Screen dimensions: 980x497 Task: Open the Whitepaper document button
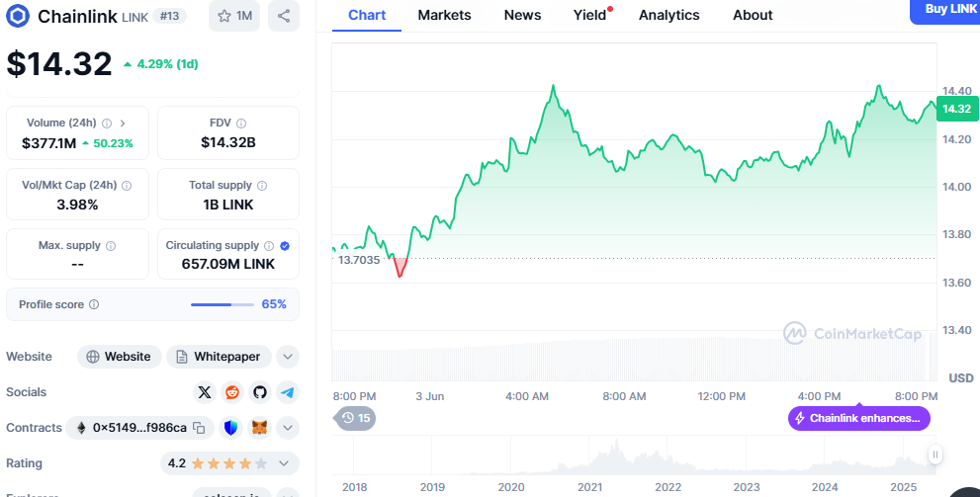(x=219, y=357)
